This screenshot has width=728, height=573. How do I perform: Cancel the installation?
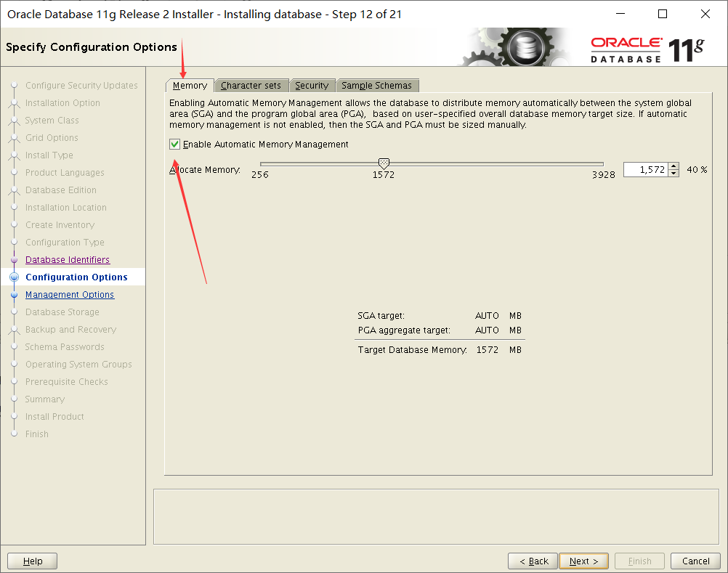click(695, 561)
